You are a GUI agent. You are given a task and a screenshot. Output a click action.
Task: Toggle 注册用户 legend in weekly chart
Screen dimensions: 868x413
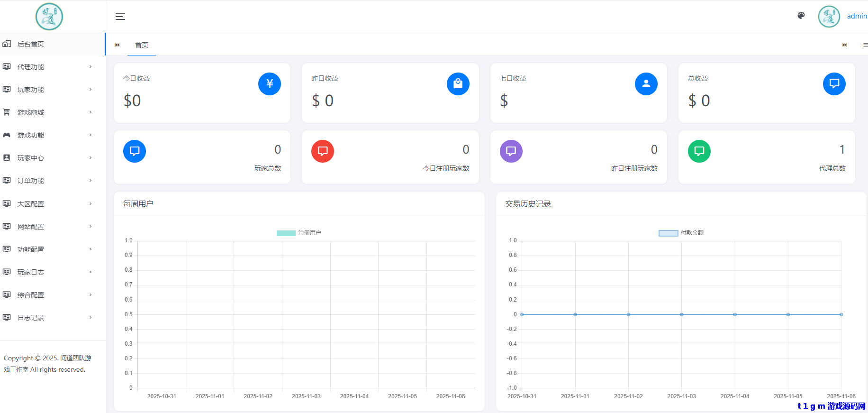pos(298,233)
